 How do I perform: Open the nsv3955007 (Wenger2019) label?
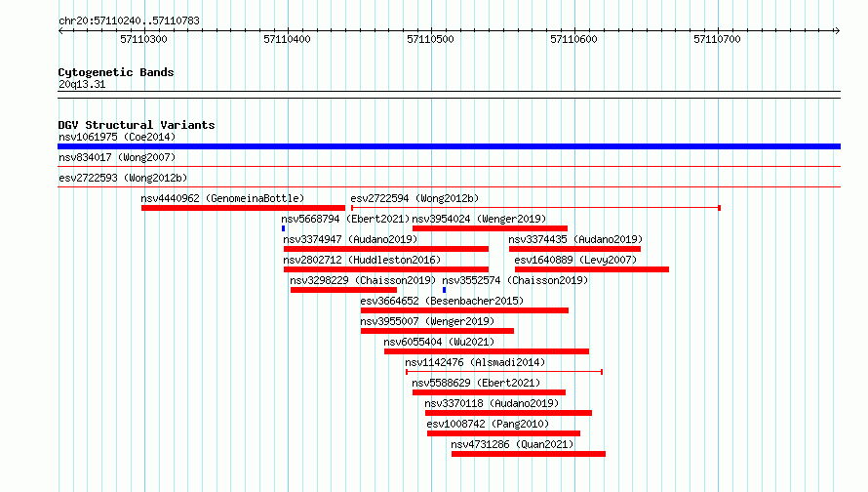(x=427, y=321)
